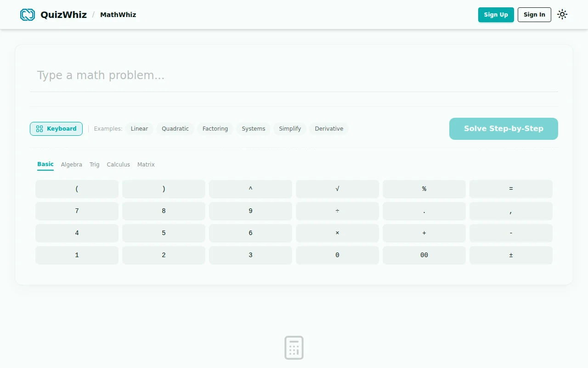The image size is (588, 368).
Task: Tap the plus key
Action: coord(424,233)
